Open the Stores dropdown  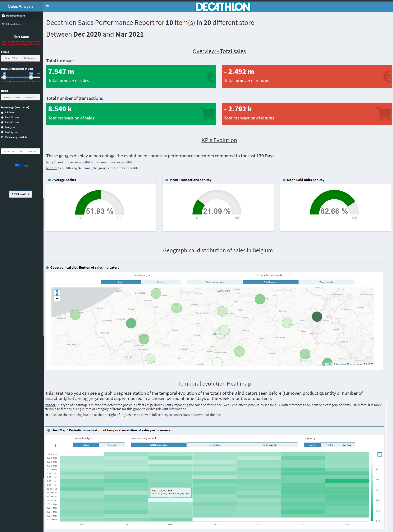21,58
